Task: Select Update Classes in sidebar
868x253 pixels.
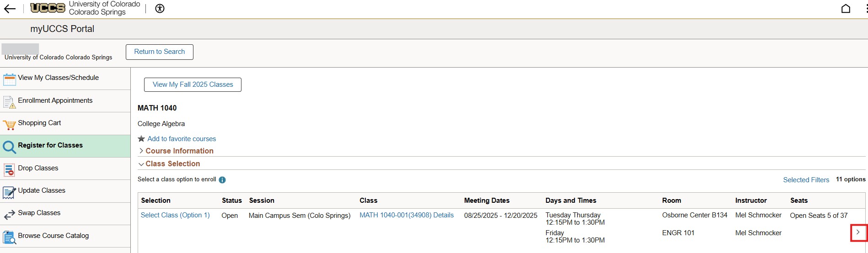Action: pyautogui.click(x=41, y=191)
